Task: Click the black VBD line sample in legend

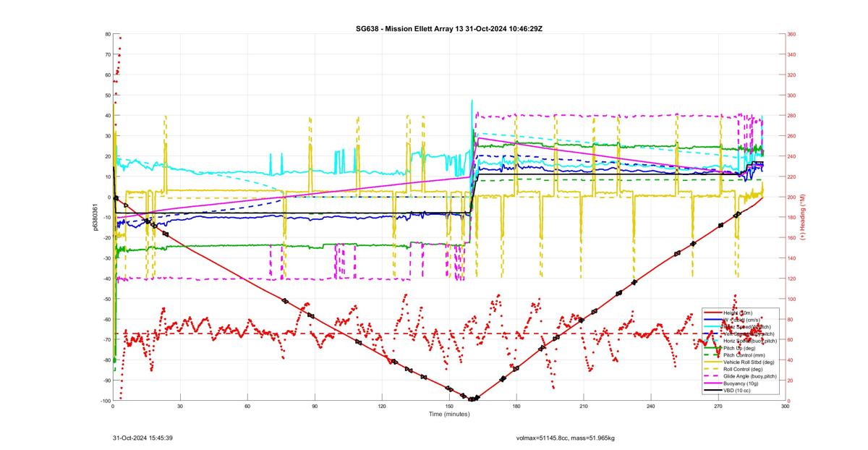Action: [x=712, y=391]
